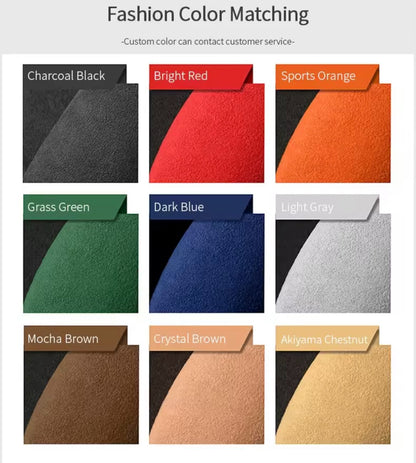Click the Charcoal Black label tab
This screenshot has width=416, height=463.
pos(74,76)
